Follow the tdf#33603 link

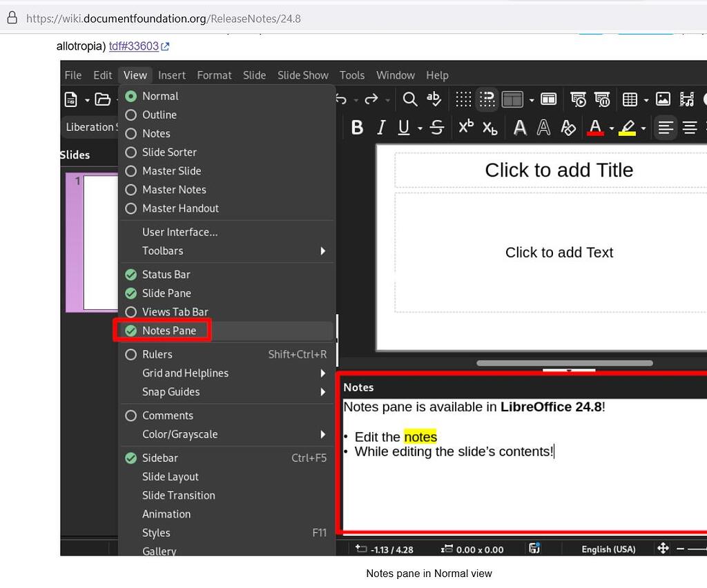point(133,46)
